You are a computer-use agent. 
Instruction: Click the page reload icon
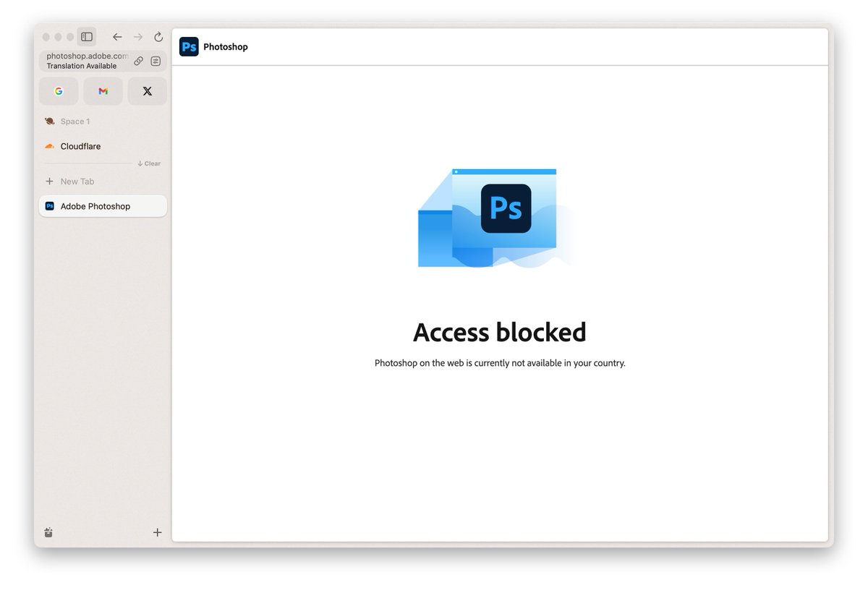click(x=158, y=36)
